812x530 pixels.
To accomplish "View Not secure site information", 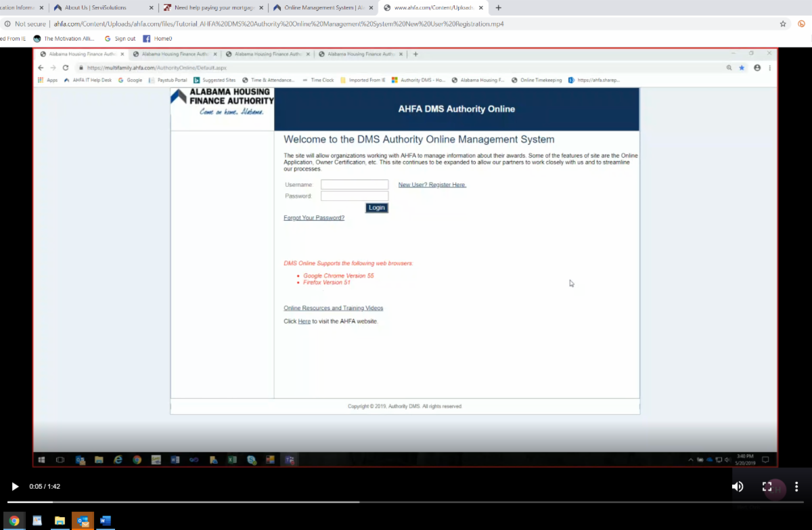I will (x=26, y=24).
